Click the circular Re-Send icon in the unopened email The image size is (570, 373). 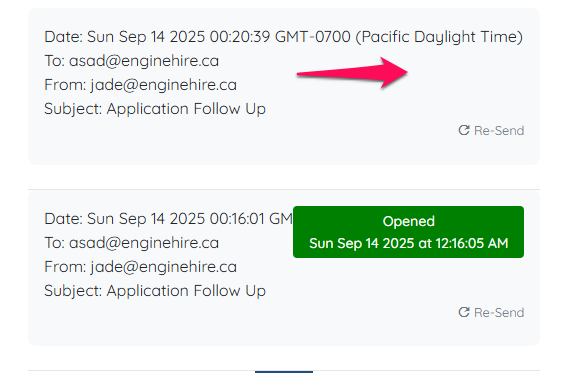click(464, 130)
